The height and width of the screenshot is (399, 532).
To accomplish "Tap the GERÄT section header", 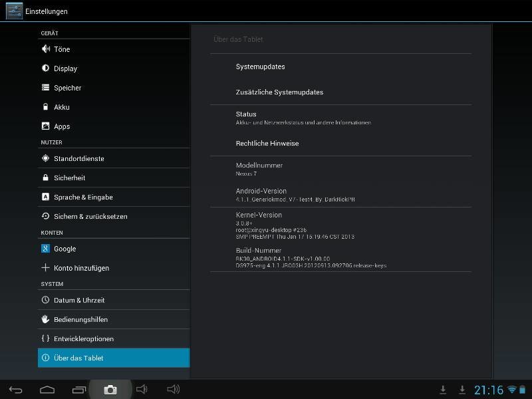I will click(49, 33).
